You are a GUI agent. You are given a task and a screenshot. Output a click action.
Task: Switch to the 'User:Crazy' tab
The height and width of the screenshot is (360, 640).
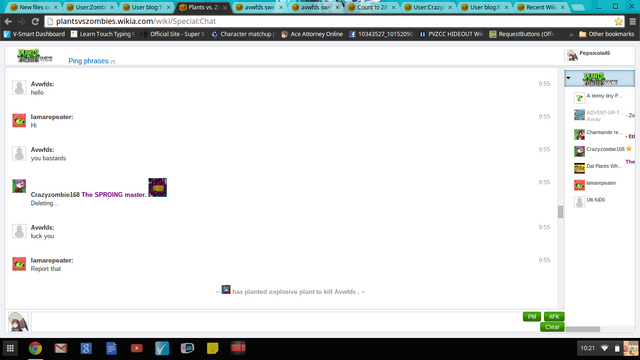(x=429, y=7)
